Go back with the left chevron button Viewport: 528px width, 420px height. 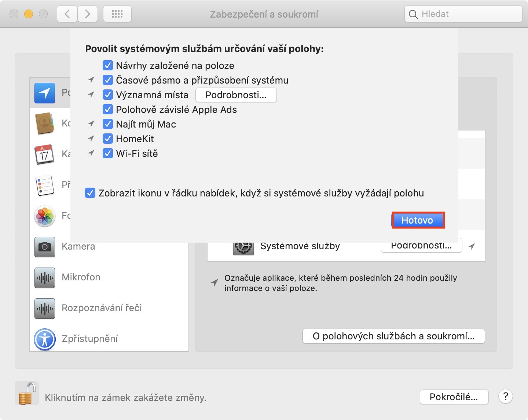(x=67, y=14)
